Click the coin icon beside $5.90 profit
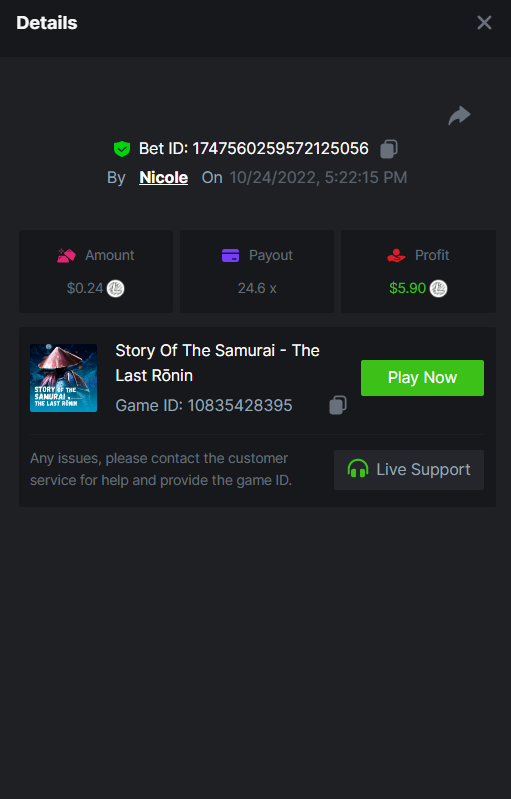Image resolution: width=511 pixels, height=799 pixels. click(x=438, y=288)
